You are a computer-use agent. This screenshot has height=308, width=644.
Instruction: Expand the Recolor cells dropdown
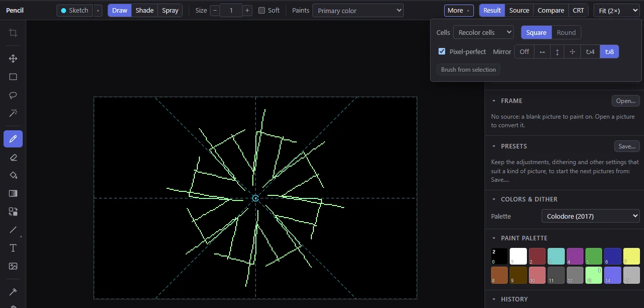483,32
